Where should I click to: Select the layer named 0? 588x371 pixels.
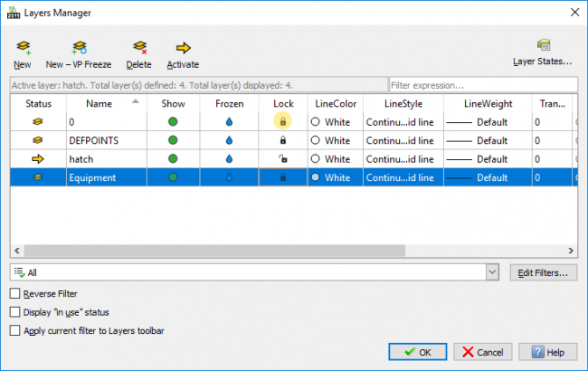coord(71,122)
